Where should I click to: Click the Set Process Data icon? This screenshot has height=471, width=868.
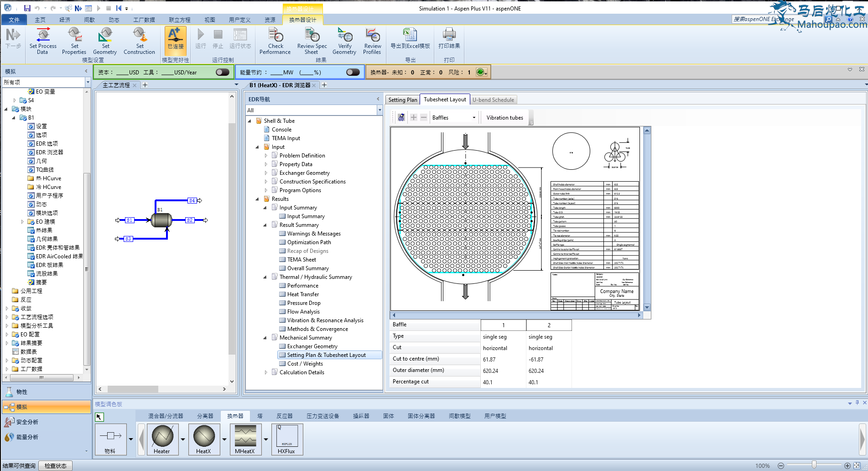[x=43, y=41]
